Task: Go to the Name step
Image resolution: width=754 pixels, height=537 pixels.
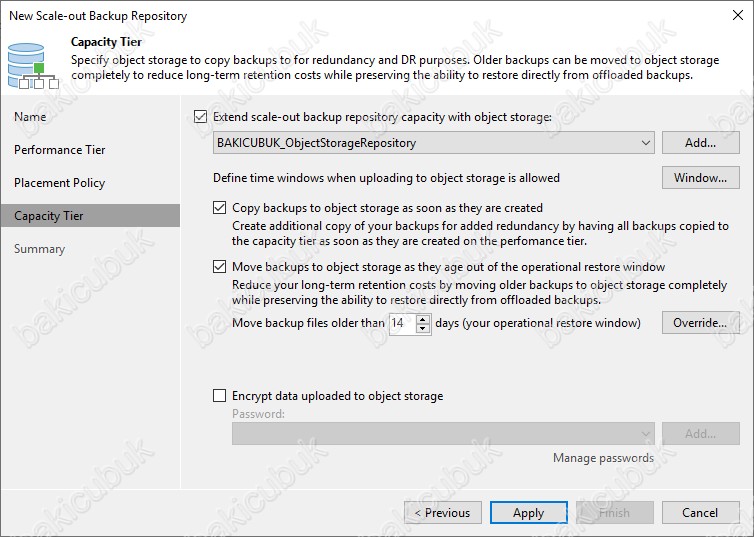Action: point(30,117)
